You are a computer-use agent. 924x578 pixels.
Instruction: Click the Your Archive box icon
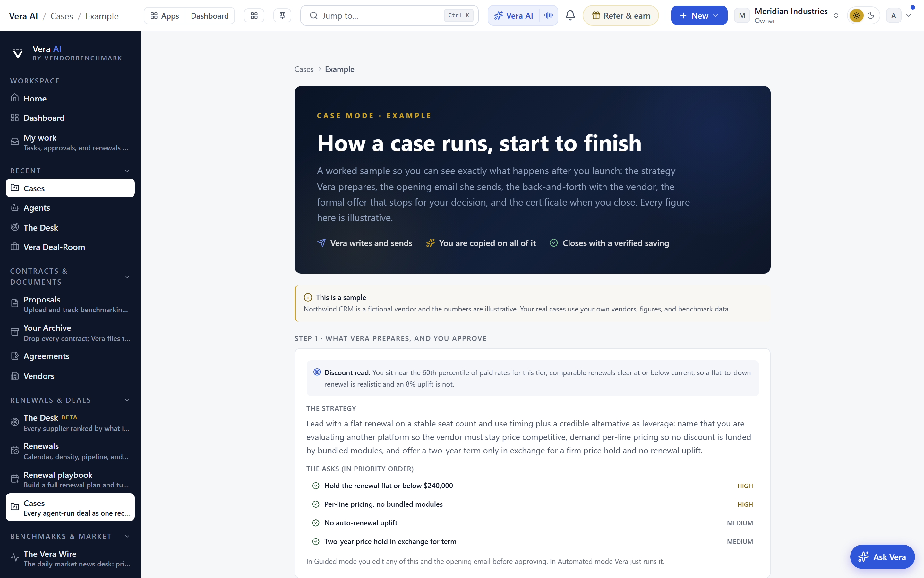point(15,332)
